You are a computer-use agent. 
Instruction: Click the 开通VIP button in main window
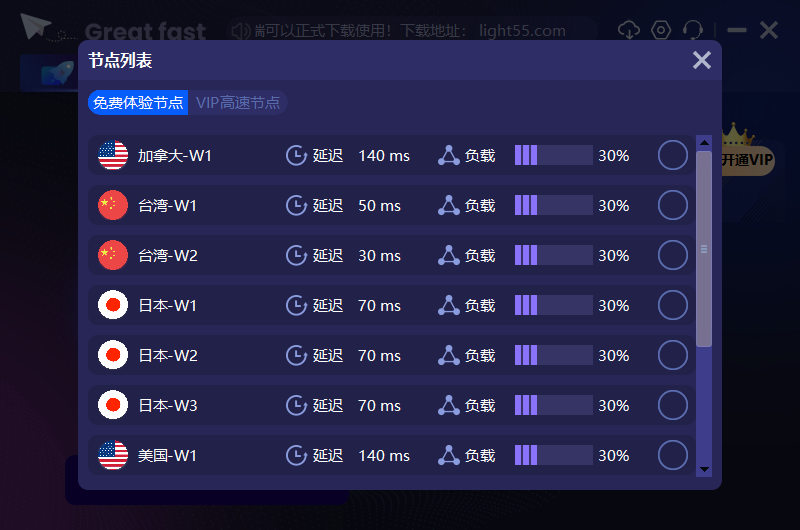[x=748, y=160]
